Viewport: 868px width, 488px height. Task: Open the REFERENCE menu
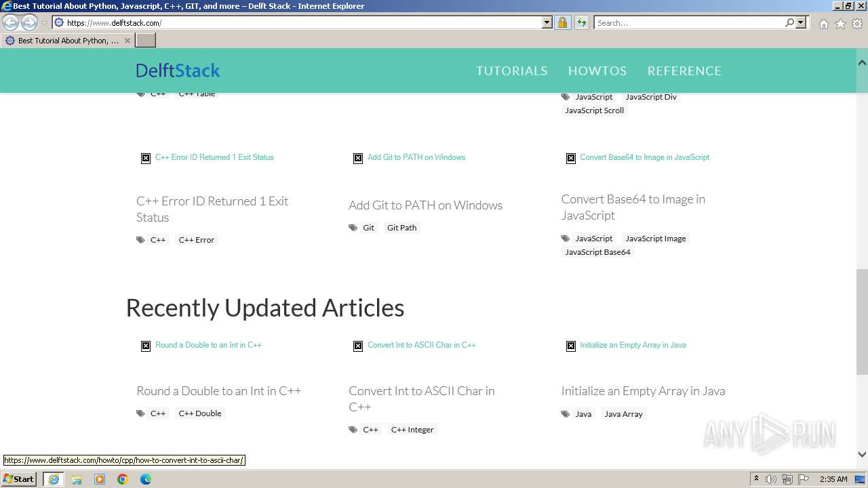point(684,70)
